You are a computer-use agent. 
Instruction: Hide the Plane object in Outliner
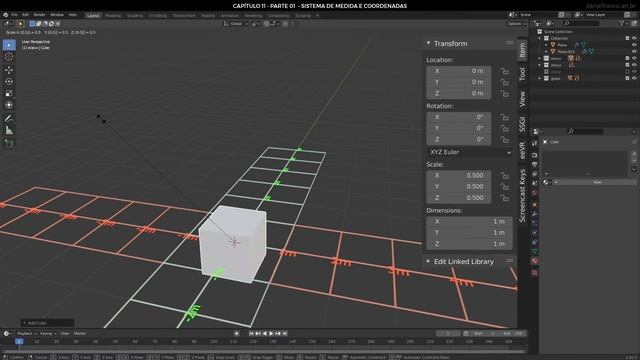click(x=634, y=45)
